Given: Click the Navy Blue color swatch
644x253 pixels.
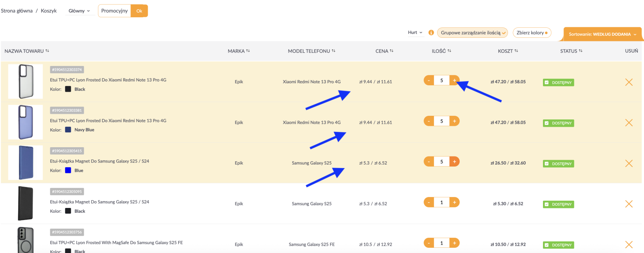Looking at the screenshot, I should [x=68, y=130].
